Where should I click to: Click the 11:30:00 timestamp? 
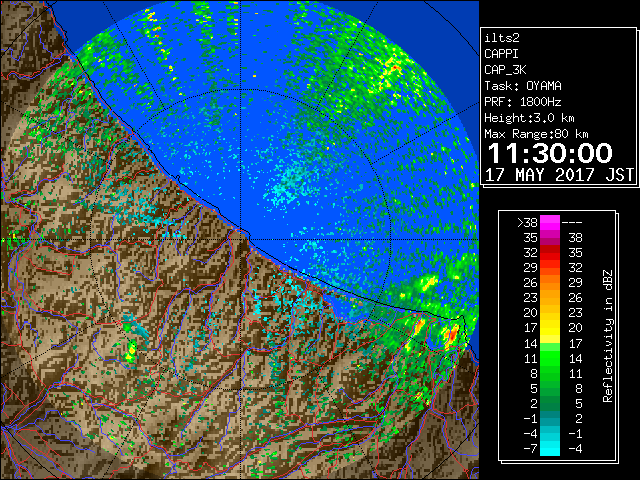coord(550,153)
